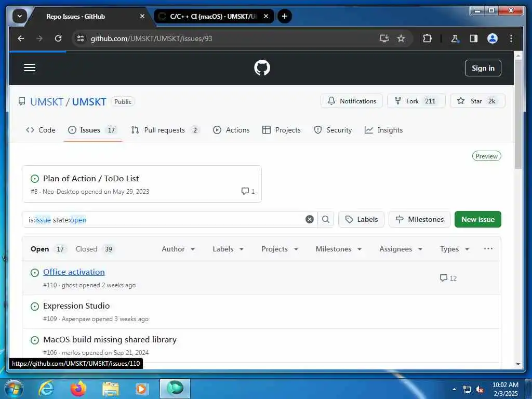
Task: Open the Assignees filter dropdown
Action: (x=401, y=249)
